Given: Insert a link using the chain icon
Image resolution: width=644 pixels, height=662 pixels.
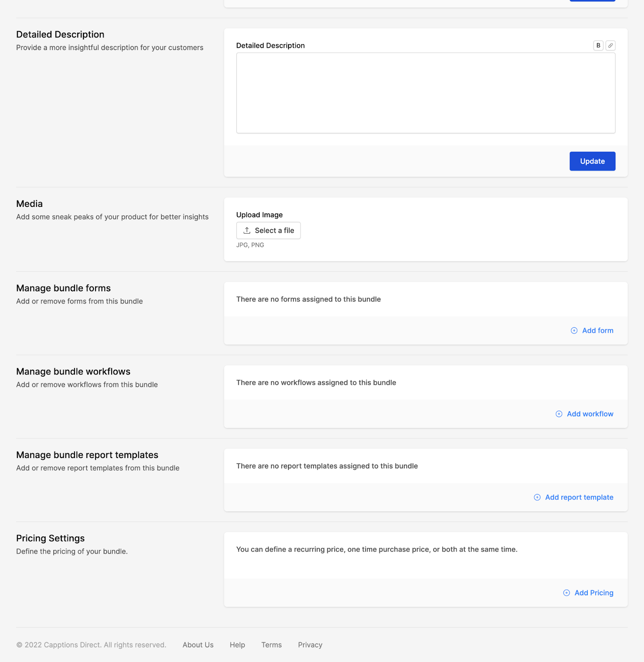Looking at the screenshot, I should click(x=610, y=46).
